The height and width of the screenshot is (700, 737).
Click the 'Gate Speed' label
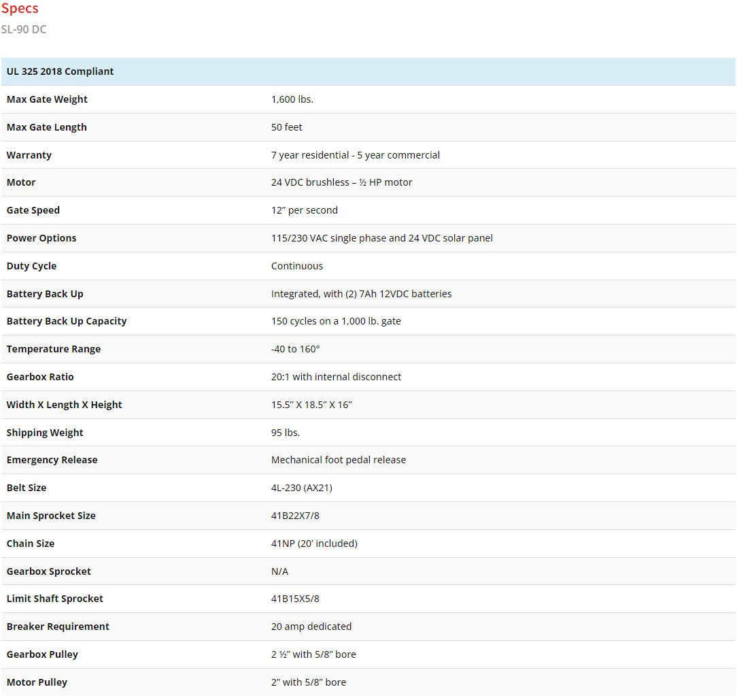click(x=33, y=210)
